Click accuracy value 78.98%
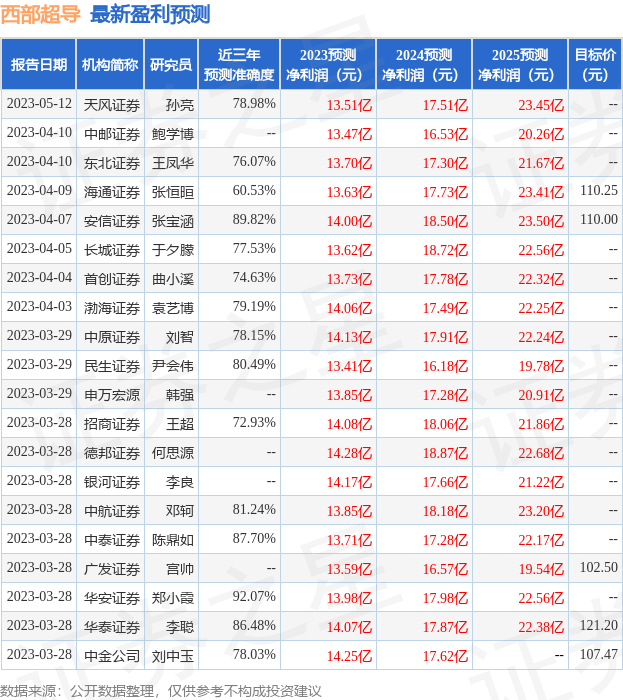This screenshot has width=623, height=700. click(254, 104)
